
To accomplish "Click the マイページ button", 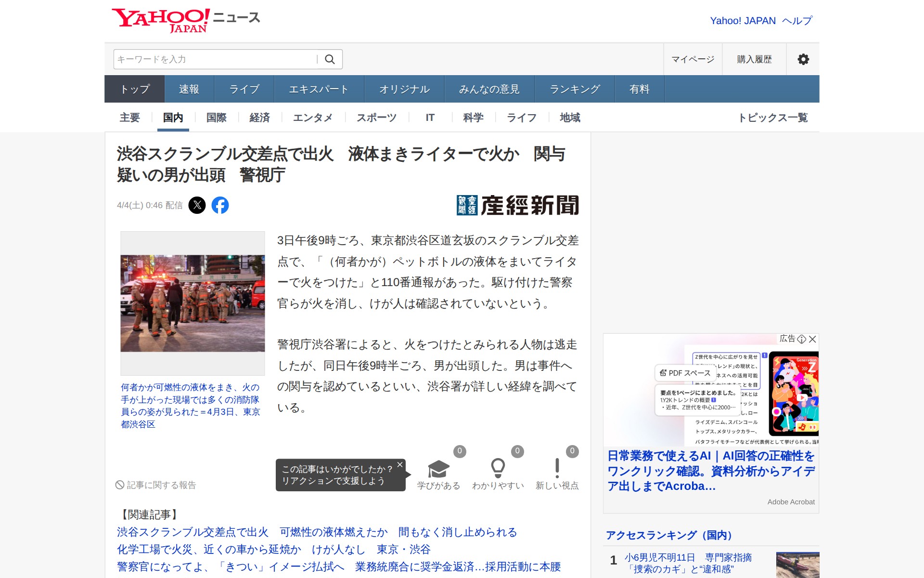I will [x=693, y=59].
